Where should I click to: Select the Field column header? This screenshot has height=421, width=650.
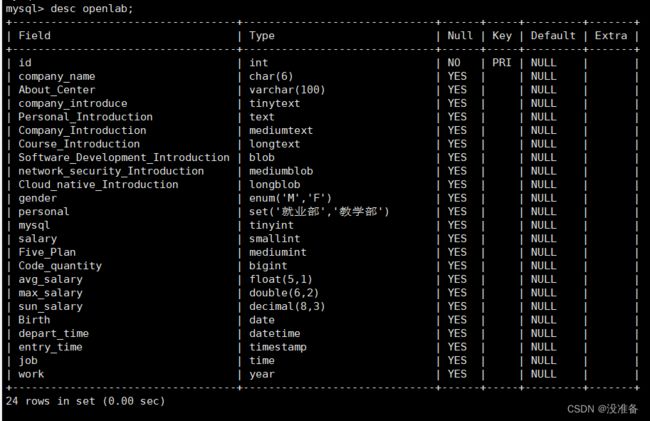(x=34, y=36)
